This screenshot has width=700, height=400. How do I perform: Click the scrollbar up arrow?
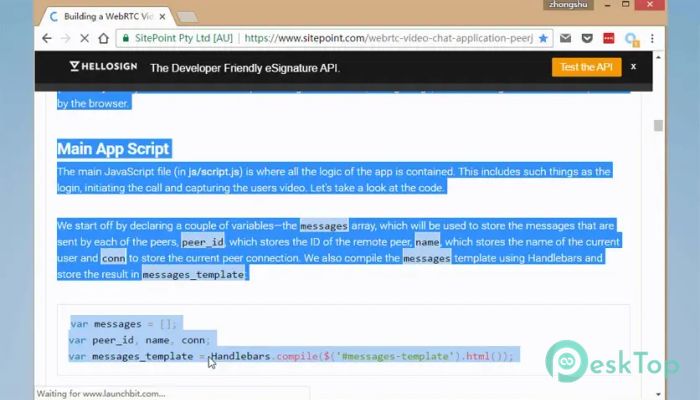(x=658, y=57)
